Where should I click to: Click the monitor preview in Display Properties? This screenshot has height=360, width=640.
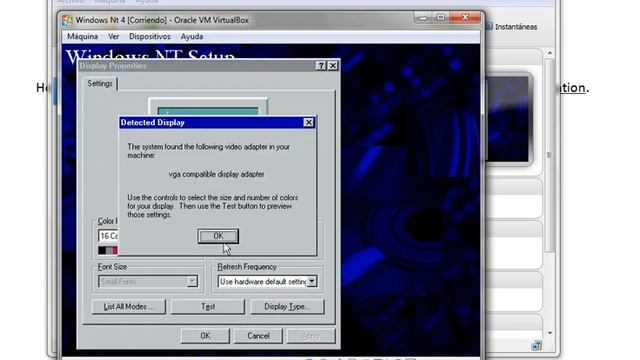[x=208, y=107]
